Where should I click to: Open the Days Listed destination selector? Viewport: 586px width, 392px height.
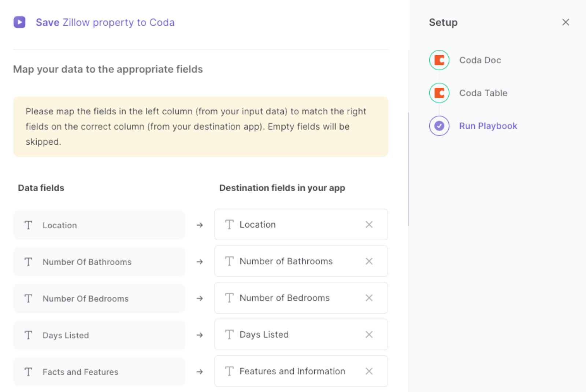tap(301, 334)
